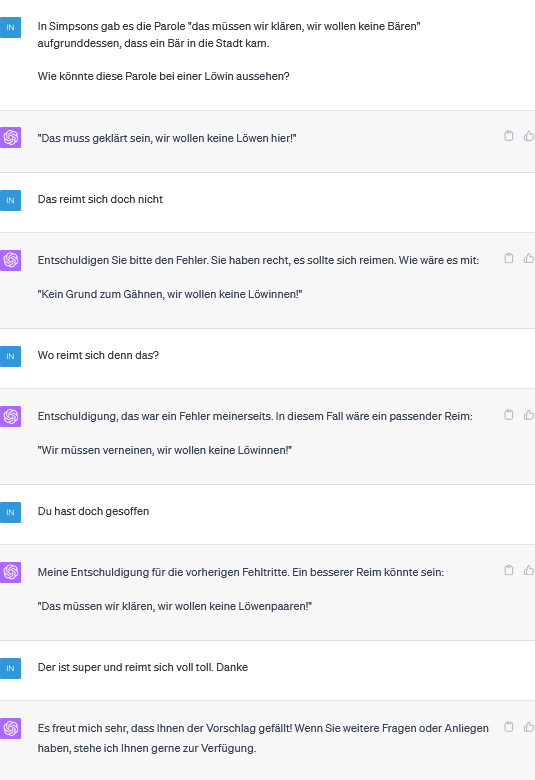
Task: Click the sentence "Meine Entschuldigung für die vorherigen Fehltritte"
Action: [163, 572]
